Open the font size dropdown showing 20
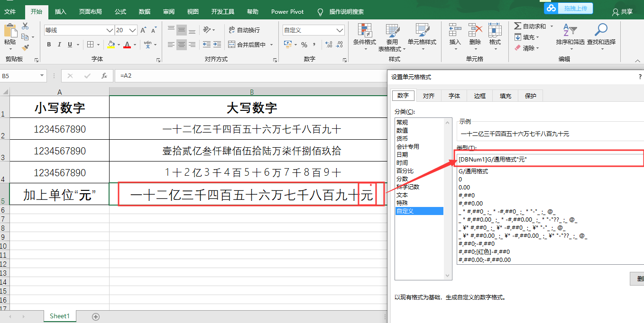 point(133,30)
